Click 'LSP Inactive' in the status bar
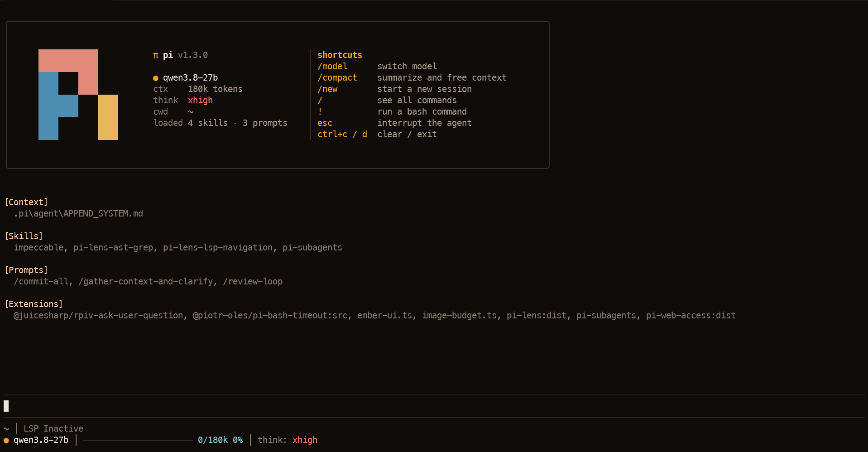Screen dimensions: 868x452 (53, 429)
